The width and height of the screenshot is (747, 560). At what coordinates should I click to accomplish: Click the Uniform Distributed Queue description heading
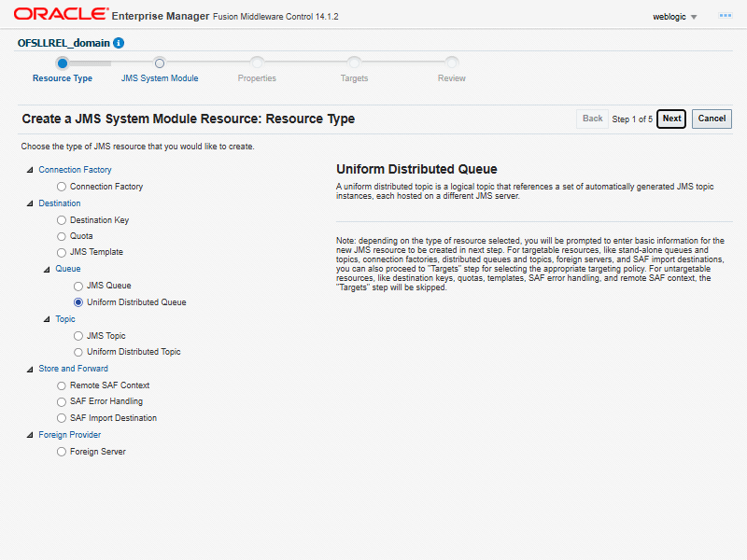click(416, 169)
